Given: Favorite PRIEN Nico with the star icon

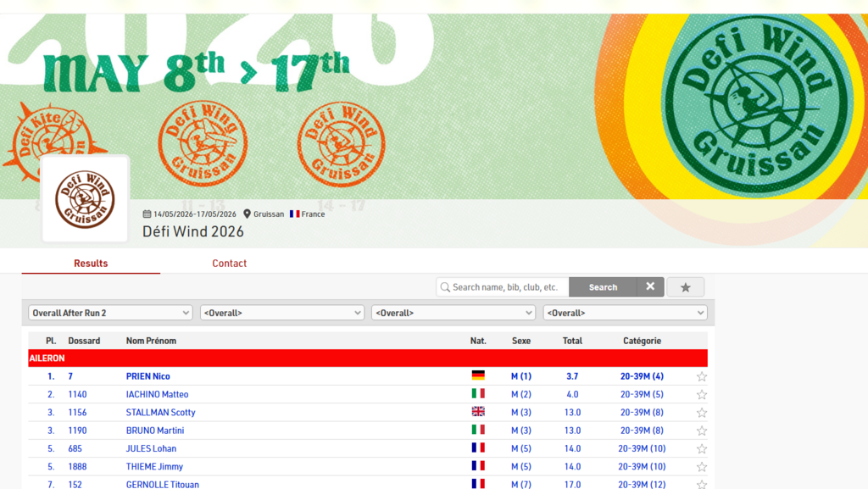Looking at the screenshot, I should 701,376.
